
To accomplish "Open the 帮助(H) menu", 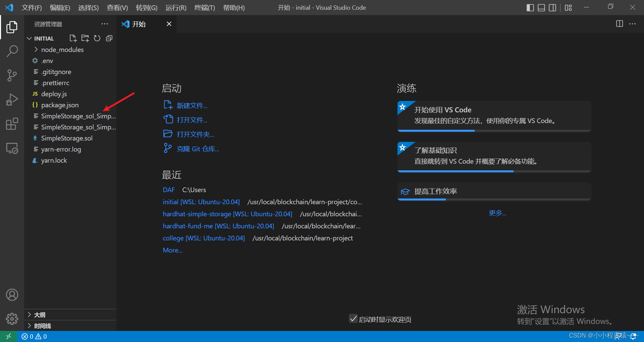I will click(234, 7).
